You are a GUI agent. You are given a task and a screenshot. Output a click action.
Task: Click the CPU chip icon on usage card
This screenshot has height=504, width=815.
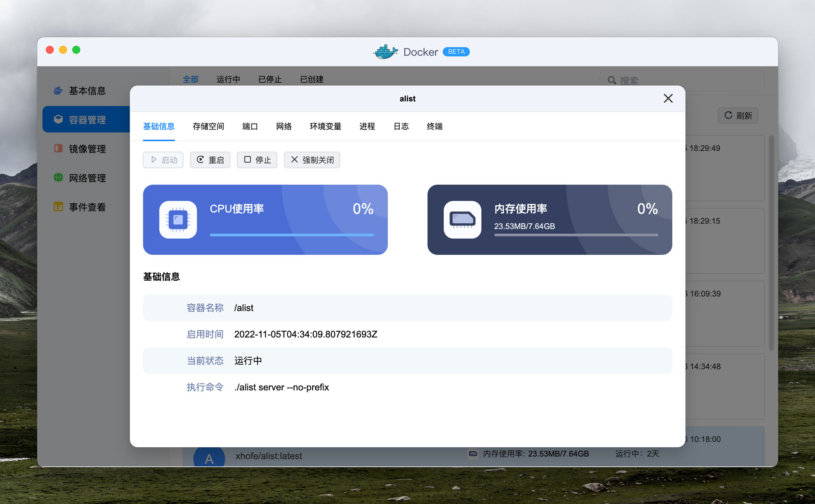178,220
